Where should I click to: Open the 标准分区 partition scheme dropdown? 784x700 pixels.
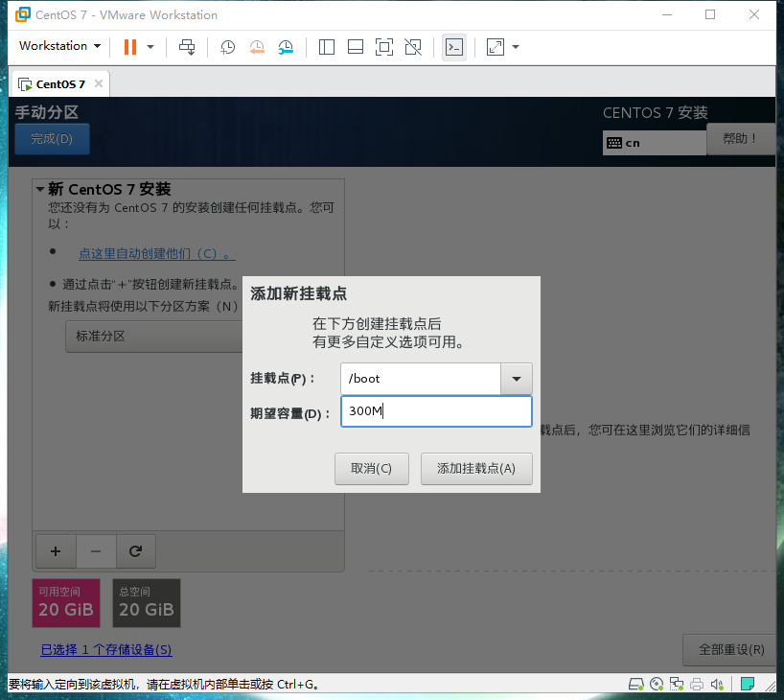coord(154,337)
